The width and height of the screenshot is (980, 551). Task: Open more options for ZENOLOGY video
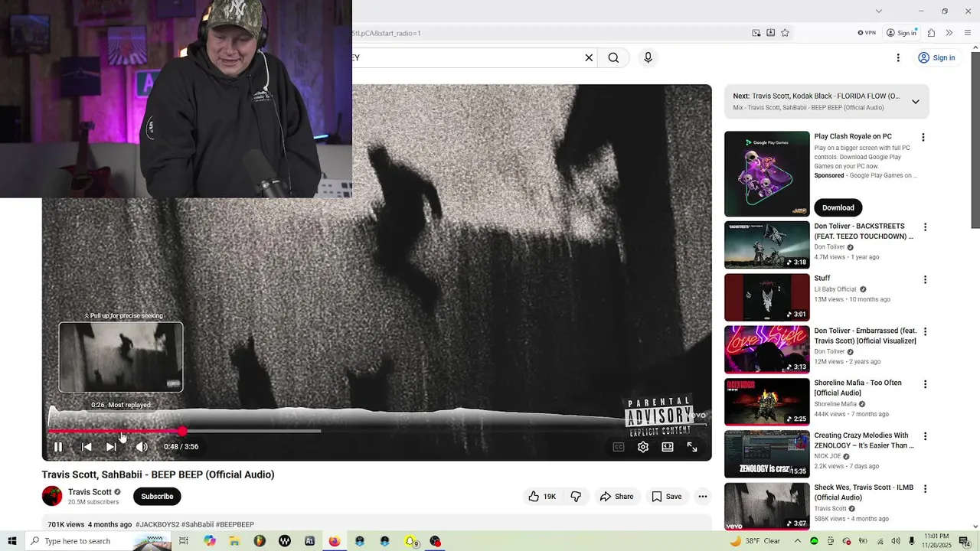point(925,436)
